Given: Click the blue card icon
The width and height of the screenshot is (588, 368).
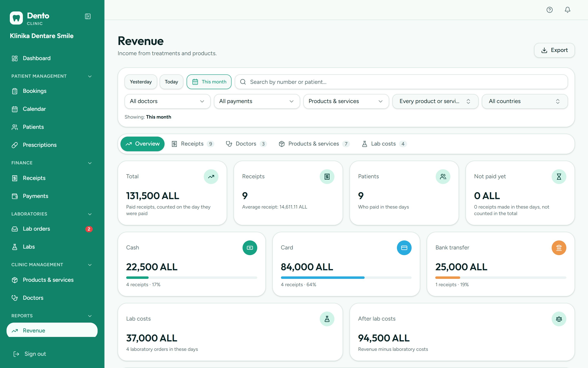Looking at the screenshot, I should 404,248.
